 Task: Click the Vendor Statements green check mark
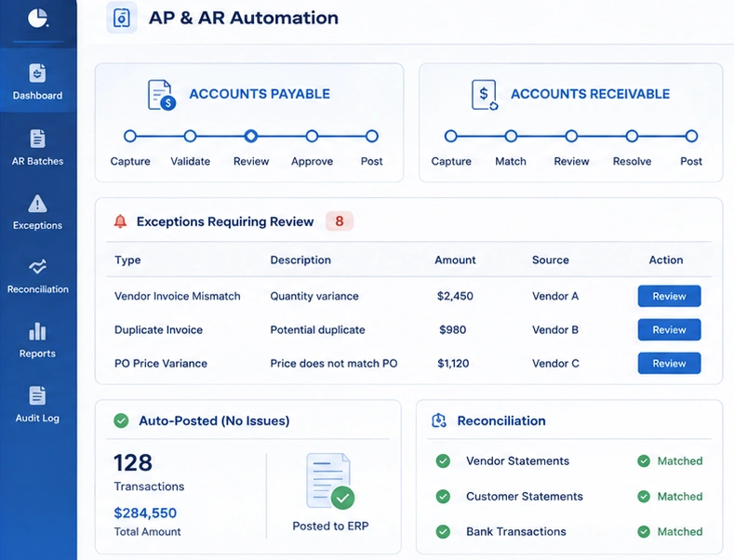pos(443,461)
